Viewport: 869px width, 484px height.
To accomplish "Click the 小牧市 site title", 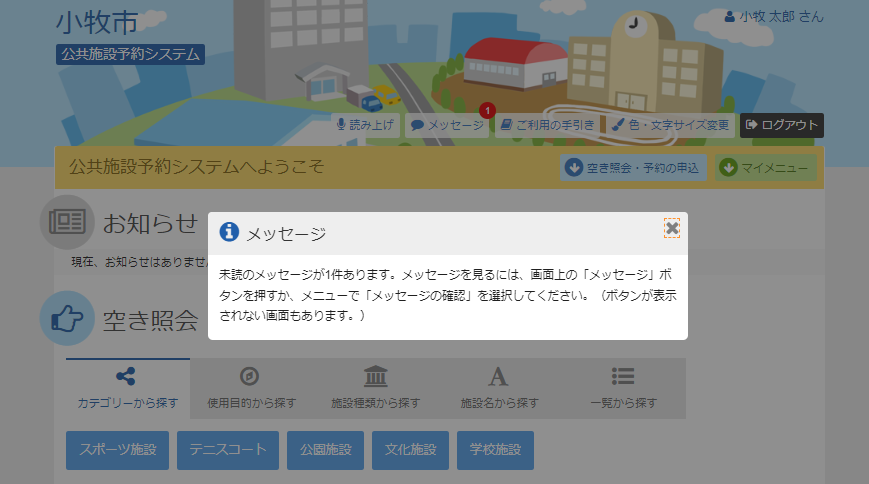I will coord(96,22).
